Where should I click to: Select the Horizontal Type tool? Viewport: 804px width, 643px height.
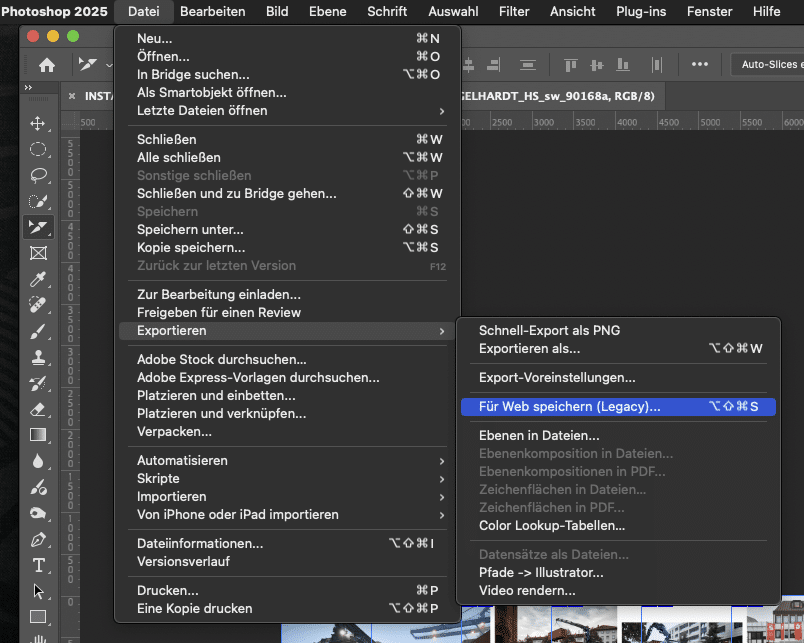38,565
